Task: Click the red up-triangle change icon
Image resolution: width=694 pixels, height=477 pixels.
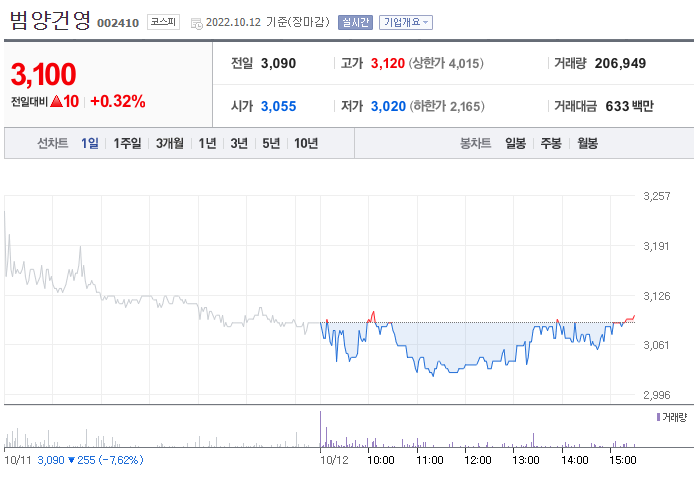Action: pyautogui.click(x=56, y=101)
